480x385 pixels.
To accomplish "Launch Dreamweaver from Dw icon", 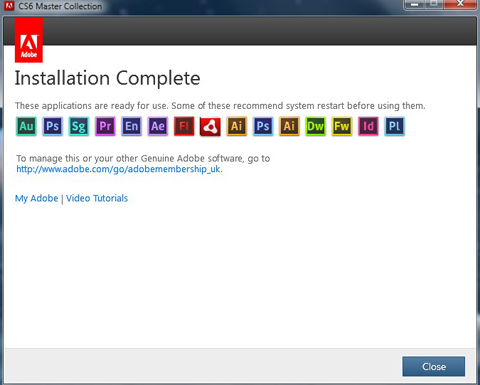I will pos(316,126).
